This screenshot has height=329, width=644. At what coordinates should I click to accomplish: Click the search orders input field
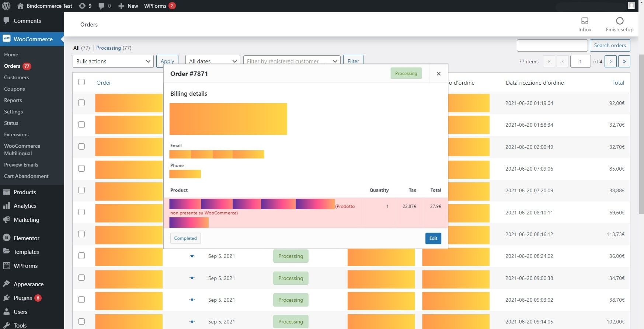click(552, 45)
